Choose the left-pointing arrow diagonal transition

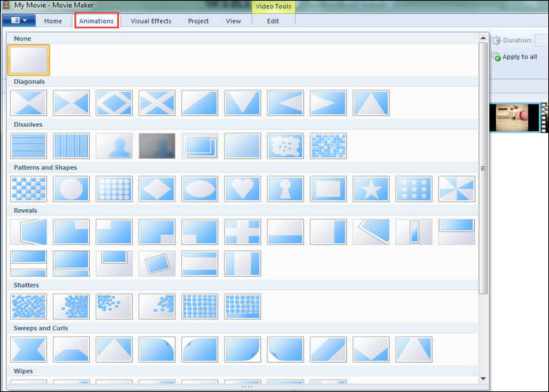coord(285,103)
